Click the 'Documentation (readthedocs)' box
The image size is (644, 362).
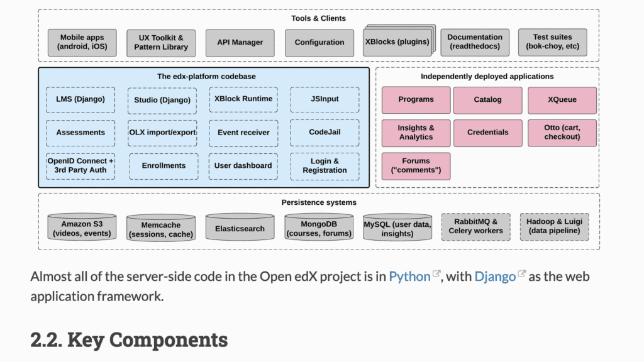[475, 42]
